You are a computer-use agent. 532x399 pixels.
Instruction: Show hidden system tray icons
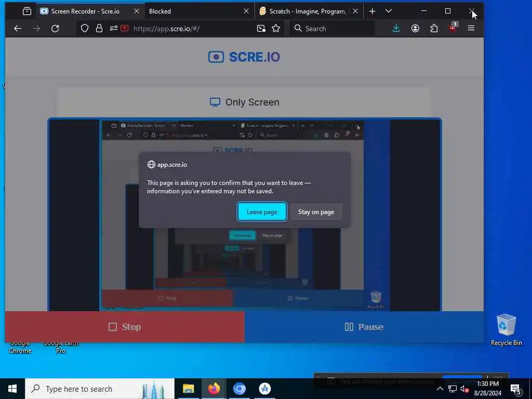tap(440, 389)
